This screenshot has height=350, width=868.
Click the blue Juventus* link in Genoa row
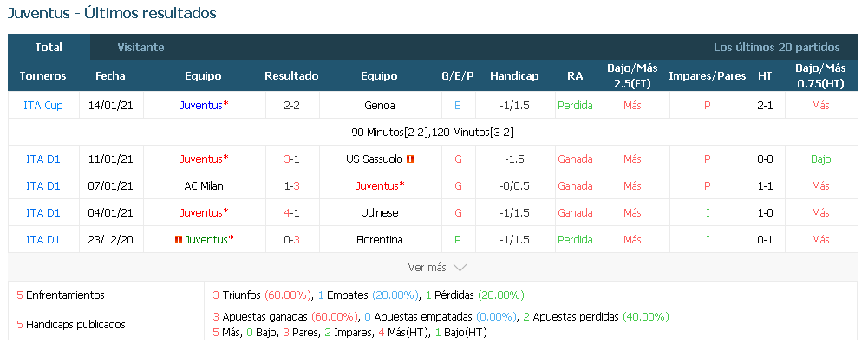coord(205,106)
